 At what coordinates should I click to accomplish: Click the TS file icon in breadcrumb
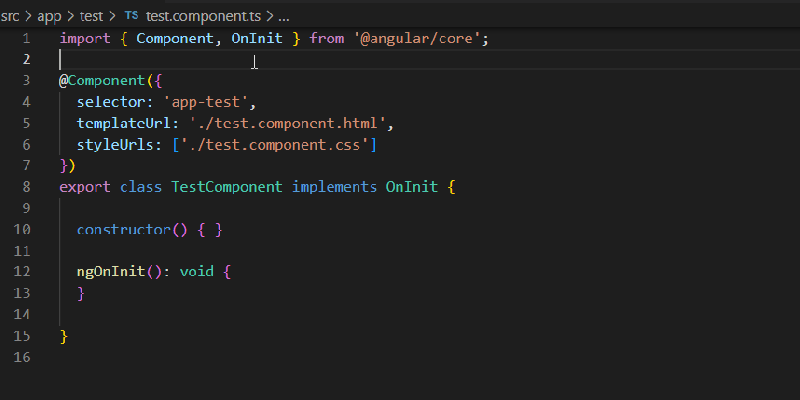point(132,16)
